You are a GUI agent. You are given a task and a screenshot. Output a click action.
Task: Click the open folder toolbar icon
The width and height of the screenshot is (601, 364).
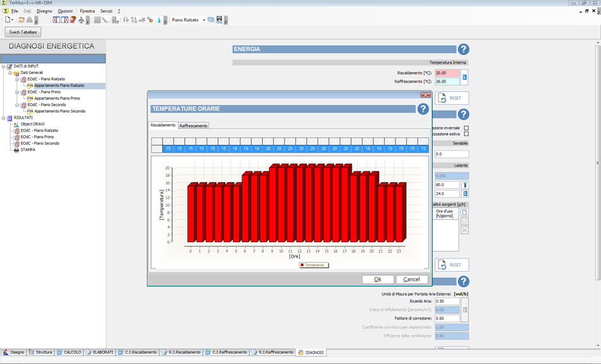[x=22, y=20]
